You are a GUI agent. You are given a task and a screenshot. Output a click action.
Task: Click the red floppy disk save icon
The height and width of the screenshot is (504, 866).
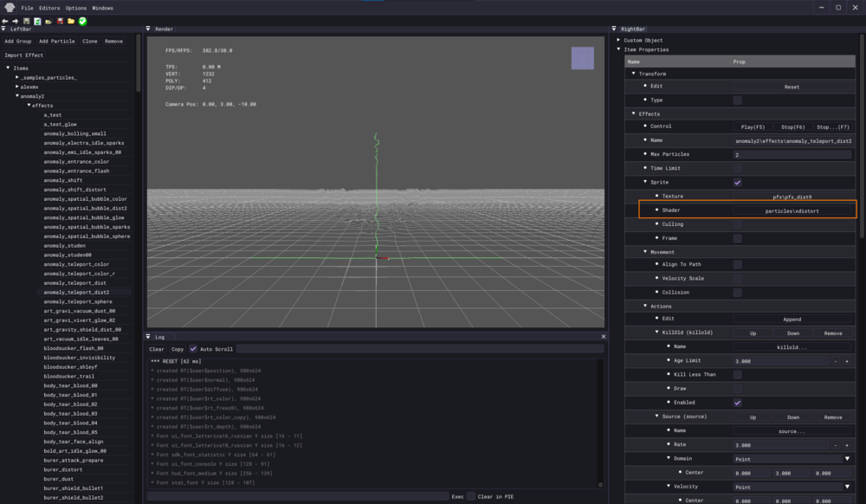coord(60,21)
